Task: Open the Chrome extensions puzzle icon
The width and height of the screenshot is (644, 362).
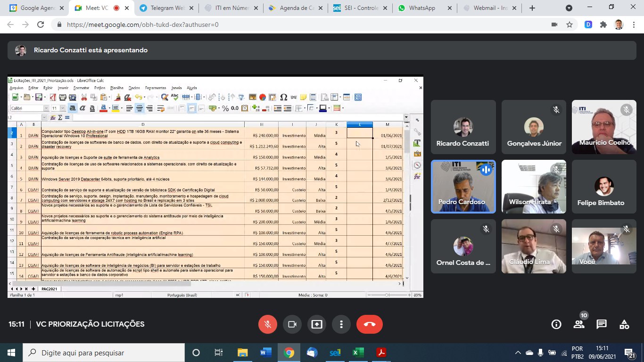Action: [x=603, y=25]
